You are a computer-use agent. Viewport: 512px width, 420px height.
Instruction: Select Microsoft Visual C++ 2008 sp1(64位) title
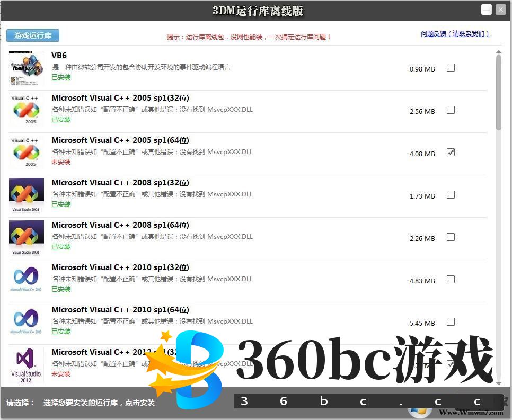(x=120, y=225)
